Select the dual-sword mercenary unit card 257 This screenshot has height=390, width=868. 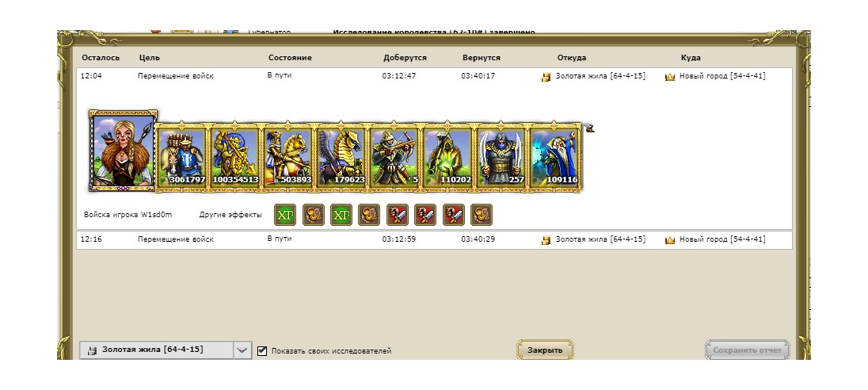point(501,157)
